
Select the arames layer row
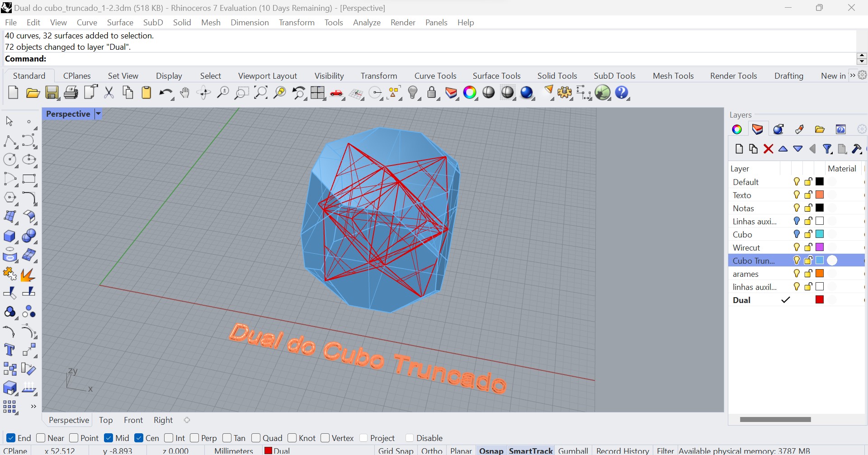[x=797, y=274]
